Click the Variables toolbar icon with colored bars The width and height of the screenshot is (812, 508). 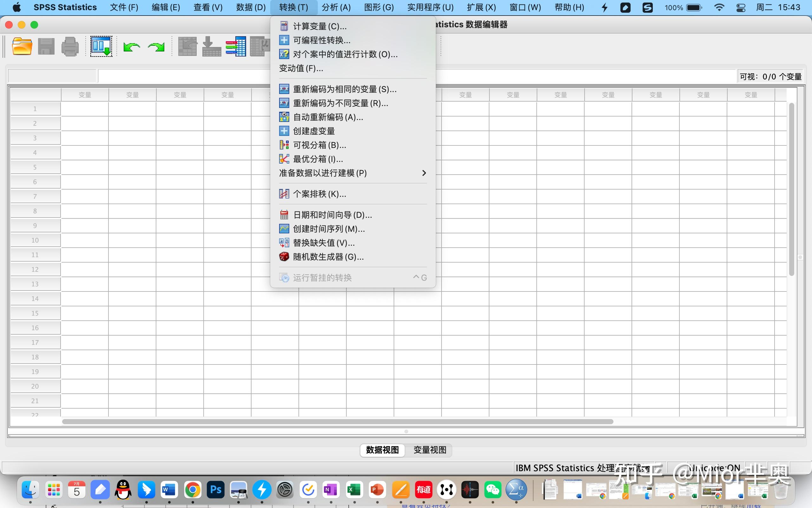(x=236, y=46)
